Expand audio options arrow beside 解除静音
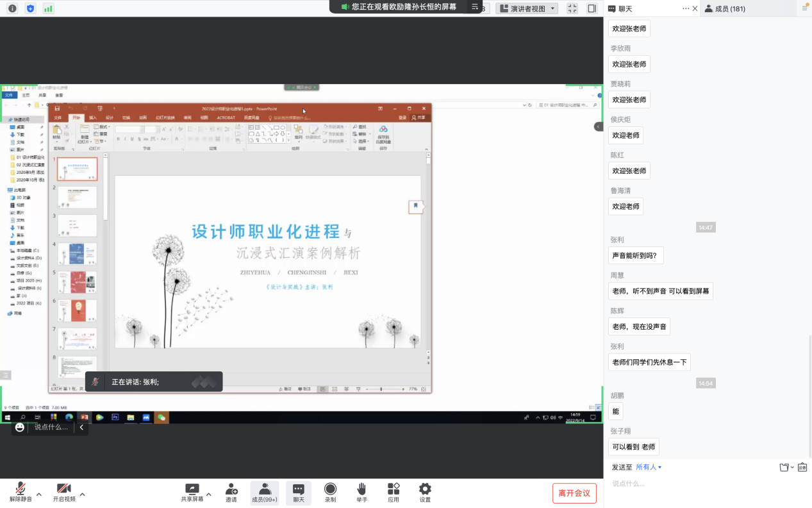Viewport: 812px width, 508px height. 39,495
